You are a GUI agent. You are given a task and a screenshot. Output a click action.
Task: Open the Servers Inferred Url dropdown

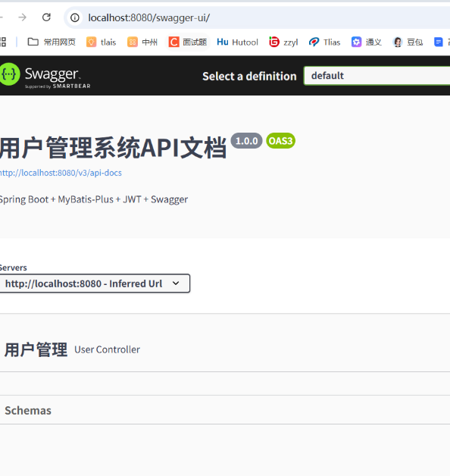(95, 283)
